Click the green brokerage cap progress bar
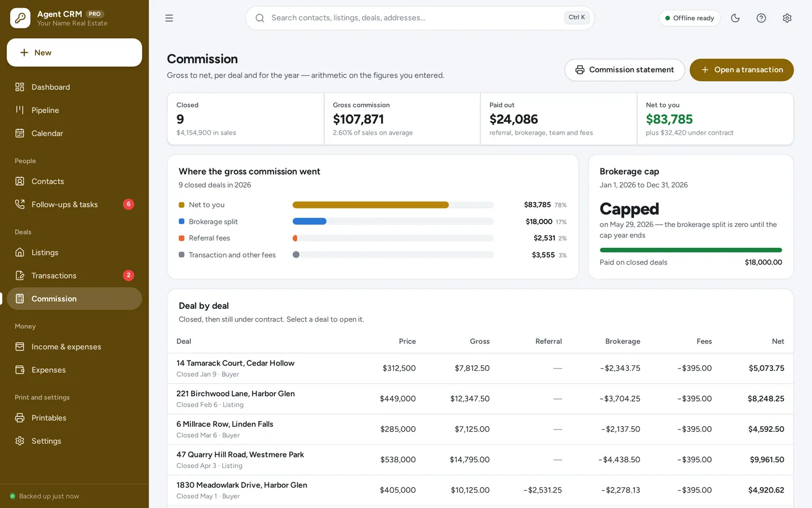Viewport: 812px width, 508px height. 691,250
